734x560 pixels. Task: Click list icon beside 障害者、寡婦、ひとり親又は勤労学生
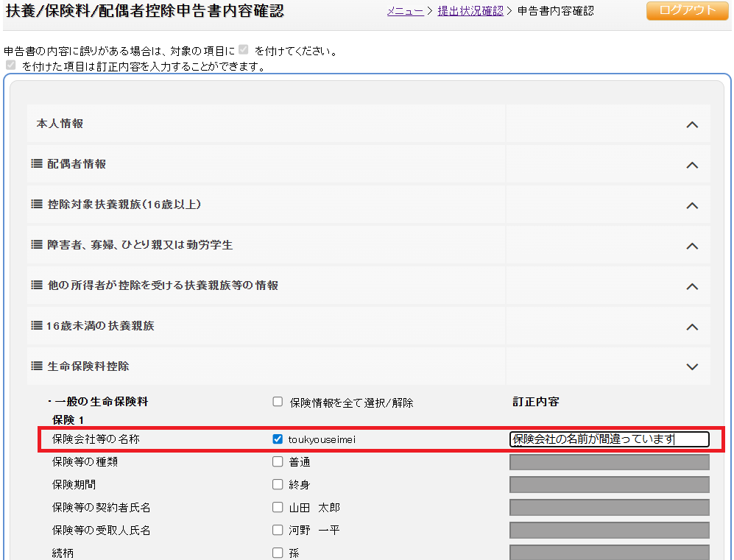click(x=37, y=245)
